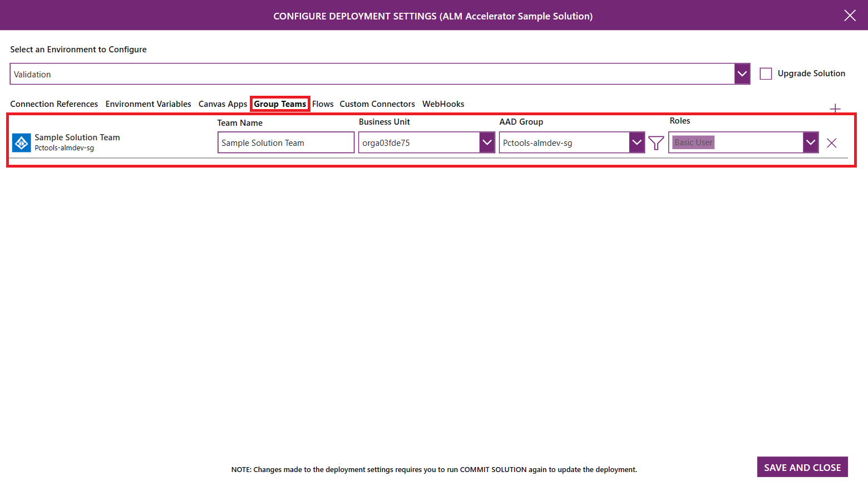Click the SAVE AND CLOSE button
The height and width of the screenshot is (491, 868).
(x=802, y=467)
